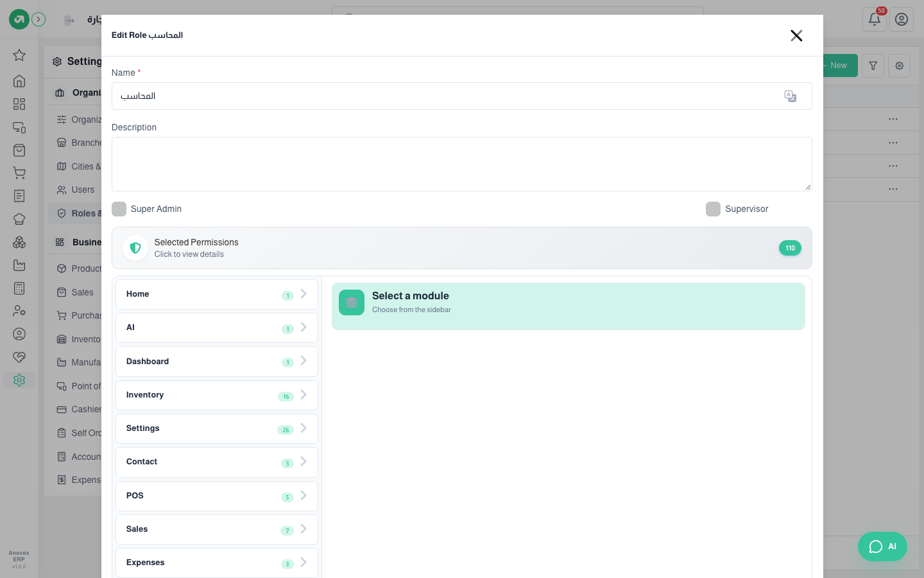Toggle the Super Admin checkbox
This screenshot has width=924, height=578.
[x=119, y=209]
